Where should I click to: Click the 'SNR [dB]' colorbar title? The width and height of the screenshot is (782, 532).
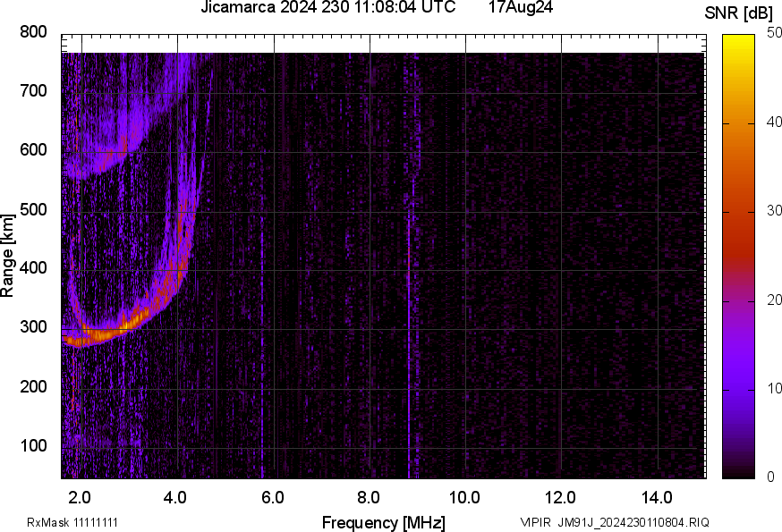tap(738, 13)
